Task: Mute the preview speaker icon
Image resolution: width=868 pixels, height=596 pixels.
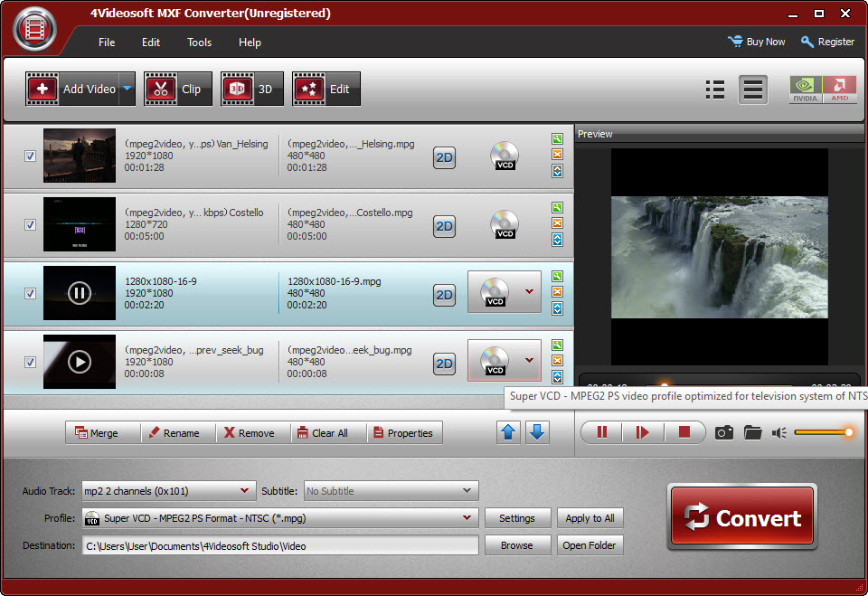Action: tap(779, 432)
